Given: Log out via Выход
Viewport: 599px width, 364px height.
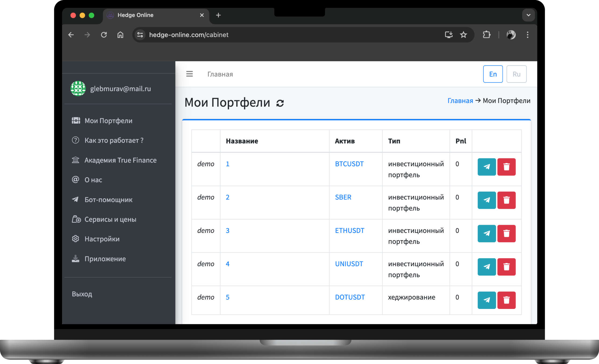Looking at the screenshot, I should click(x=82, y=294).
